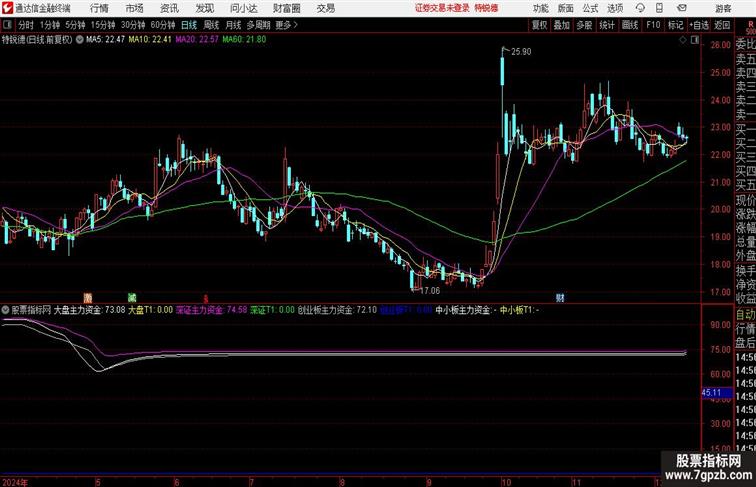Select the 周线 weekly period
The width and height of the screenshot is (756, 487).
[x=211, y=25]
